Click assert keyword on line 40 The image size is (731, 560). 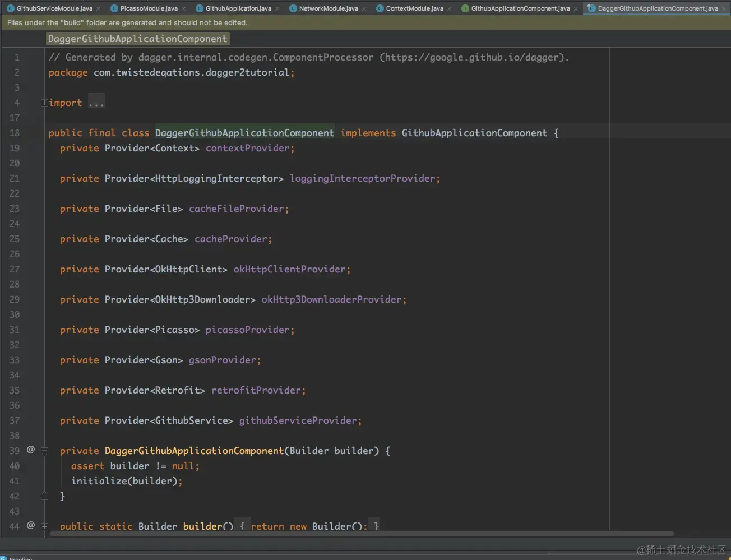point(88,466)
